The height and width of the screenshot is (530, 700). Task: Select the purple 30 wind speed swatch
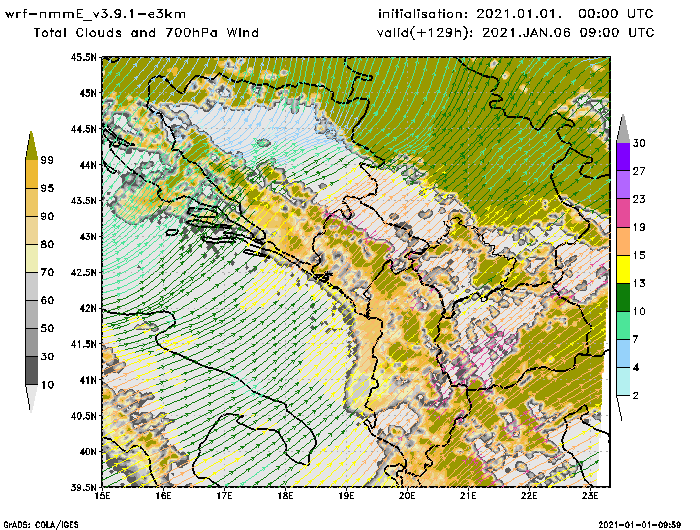[x=623, y=157]
